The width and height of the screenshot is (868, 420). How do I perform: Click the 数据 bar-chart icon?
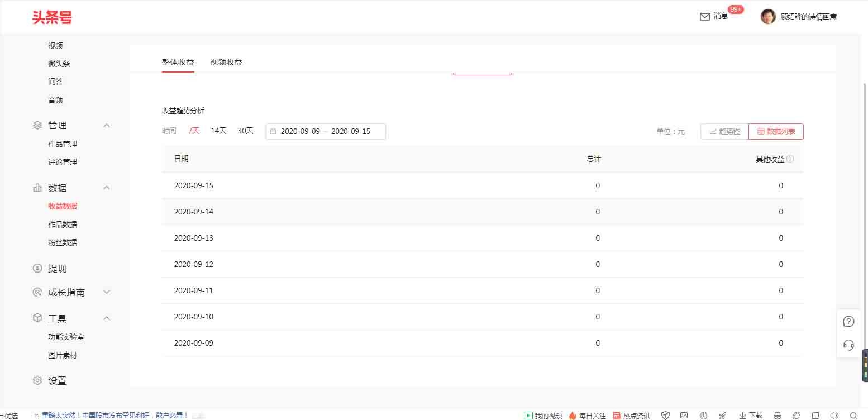[37, 188]
